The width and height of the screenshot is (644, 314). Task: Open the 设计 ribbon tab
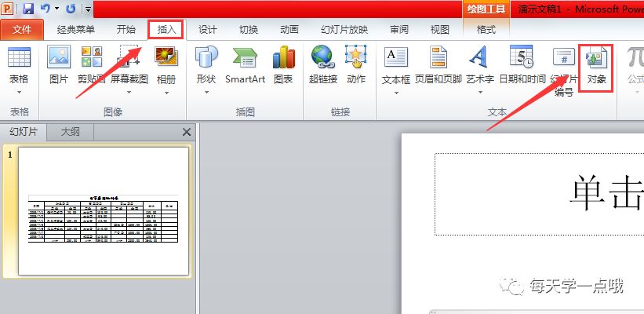[x=207, y=30]
